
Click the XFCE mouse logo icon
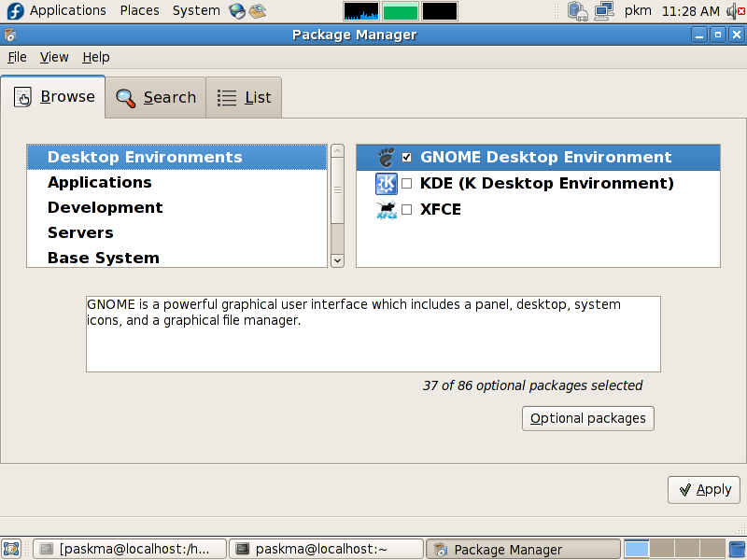coord(386,209)
